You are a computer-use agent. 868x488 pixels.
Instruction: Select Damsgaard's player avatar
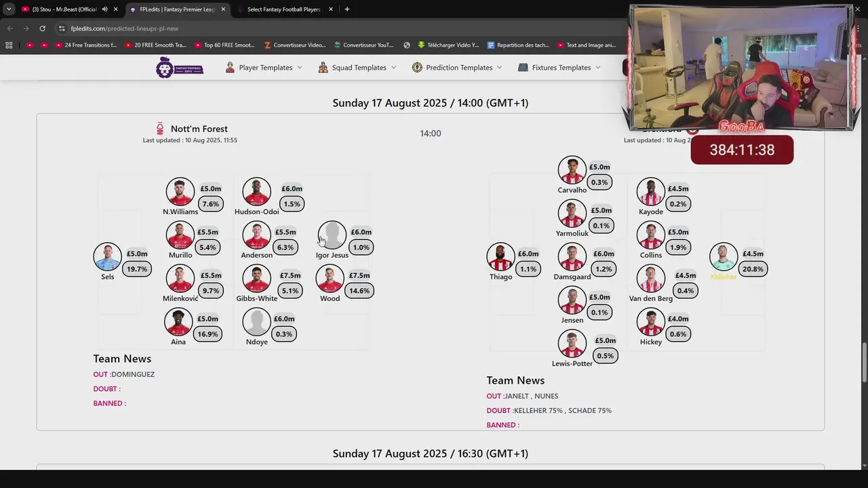click(572, 257)
